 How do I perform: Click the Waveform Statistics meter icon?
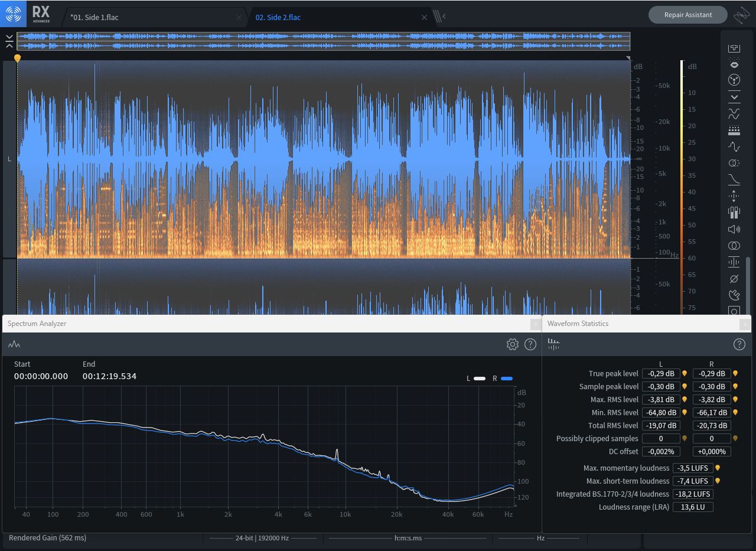click(553, 344)
